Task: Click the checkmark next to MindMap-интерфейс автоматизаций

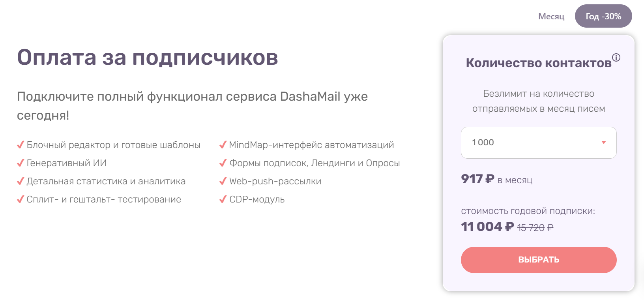Action: 223,144
